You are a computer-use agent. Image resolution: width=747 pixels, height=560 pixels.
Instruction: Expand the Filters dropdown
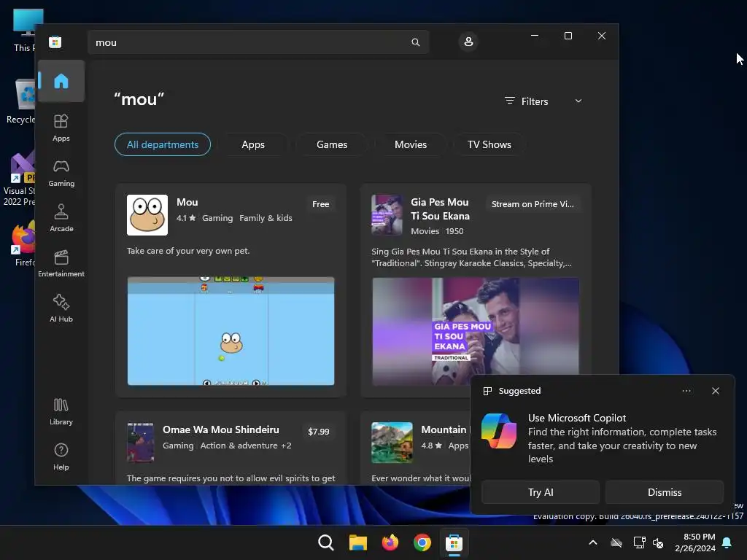[x=543, y=101]
